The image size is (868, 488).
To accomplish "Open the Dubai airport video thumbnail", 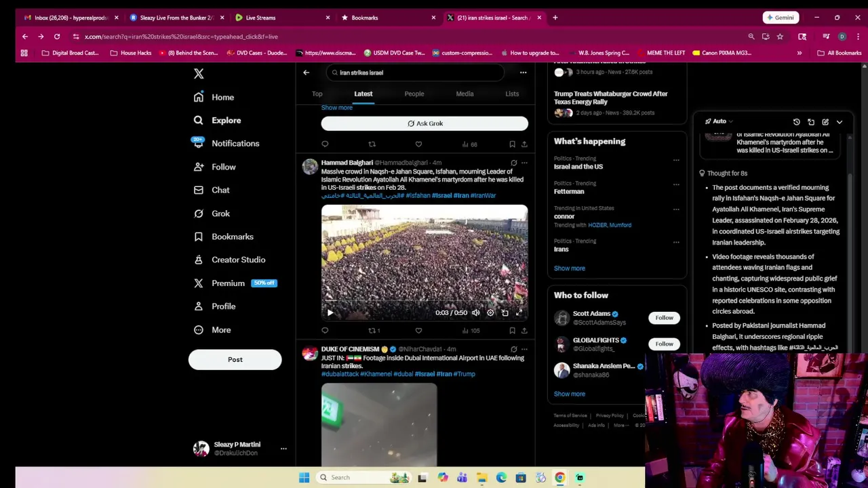I will point(379,425).
